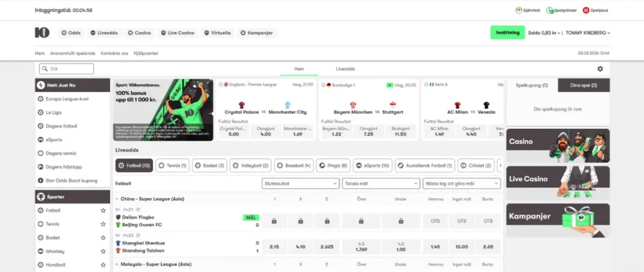
Task: Open the settings gear icon
Action: [x=600, y=69]
